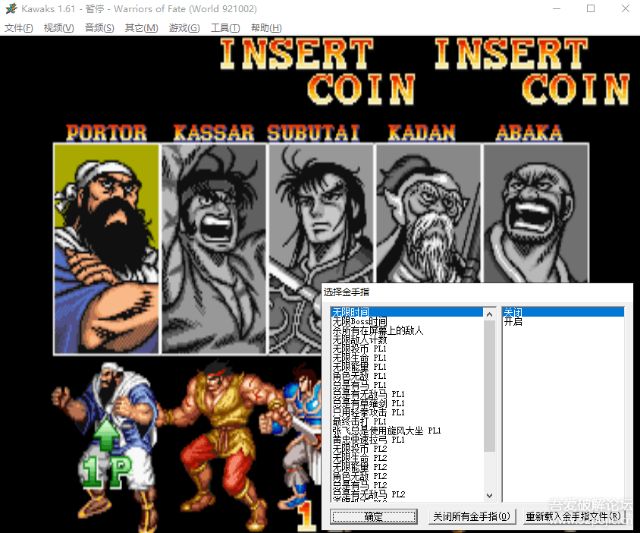Select the 无限生命 PL2 cheat row
640x533 pixels.
click(x=407, y=457)
